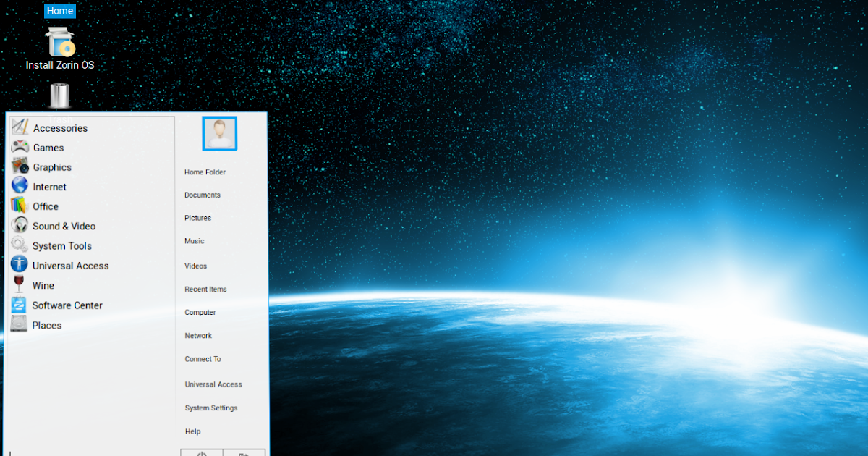Screen dimensions: 868x456
Task: Open the Home icon on the desktop
Action: (x=59, y=11)
